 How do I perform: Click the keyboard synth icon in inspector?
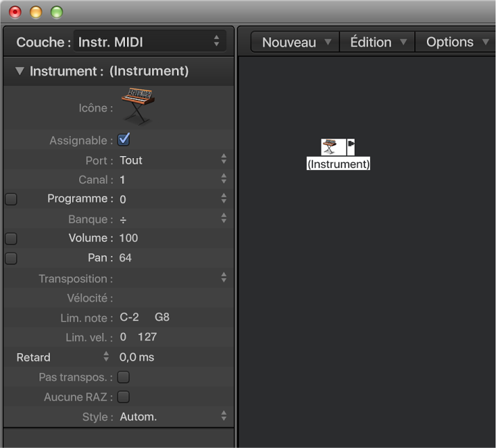pyautogui.click(x=137, y=106)
